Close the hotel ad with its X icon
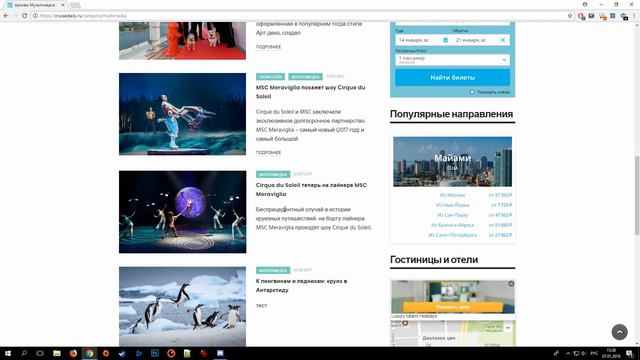 511,284
